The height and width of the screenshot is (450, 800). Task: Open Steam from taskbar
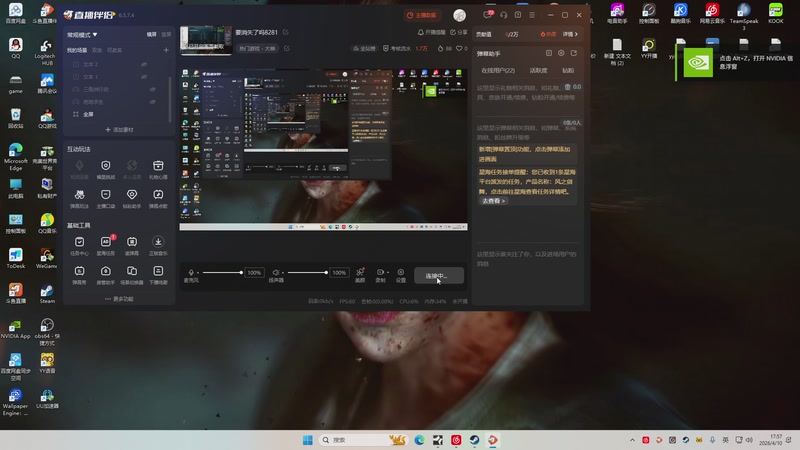pyautogui.click(x=474, y=440)
